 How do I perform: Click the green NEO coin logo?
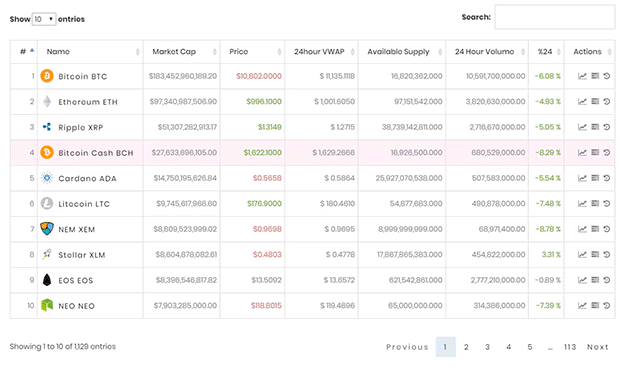[x=47, y=305]
